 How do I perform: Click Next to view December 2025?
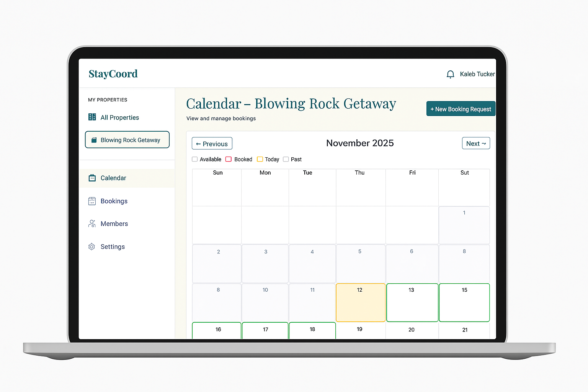click(476, 143)
